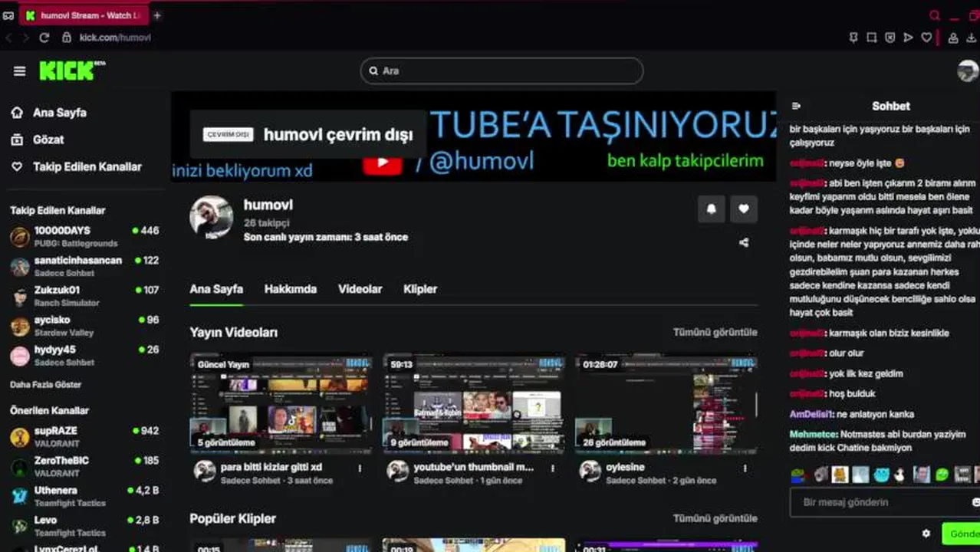Open the browser snapshot capture tool
980x552 pixels.
click(x=872, y=38)
